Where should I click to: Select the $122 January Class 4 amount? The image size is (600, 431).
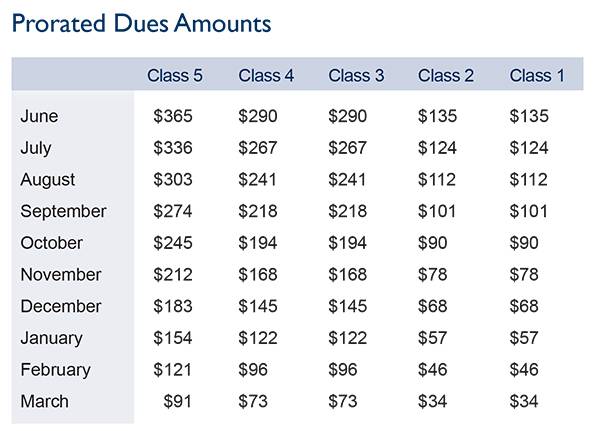click(x=258, y=338)
